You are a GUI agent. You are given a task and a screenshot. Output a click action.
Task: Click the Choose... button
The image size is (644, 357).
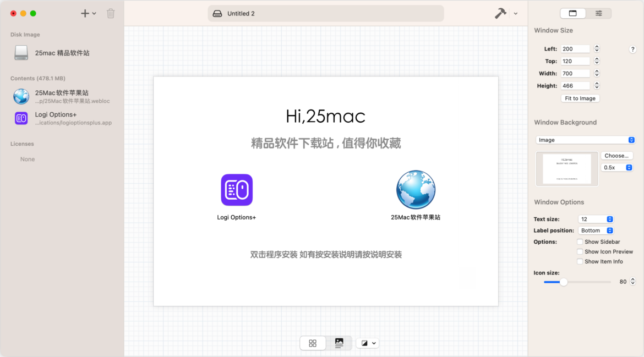click(616, 156)
